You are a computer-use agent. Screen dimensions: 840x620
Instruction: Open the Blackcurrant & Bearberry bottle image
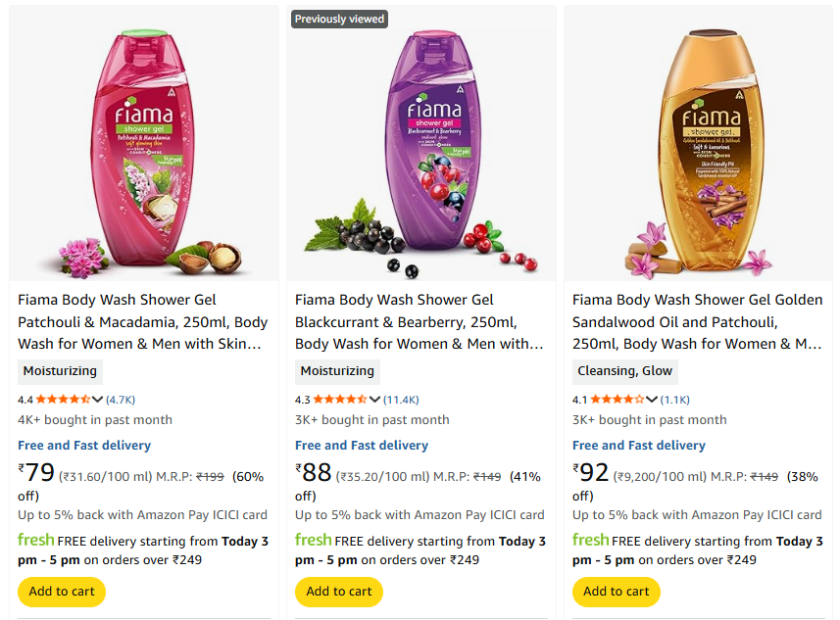coord(420,147)
